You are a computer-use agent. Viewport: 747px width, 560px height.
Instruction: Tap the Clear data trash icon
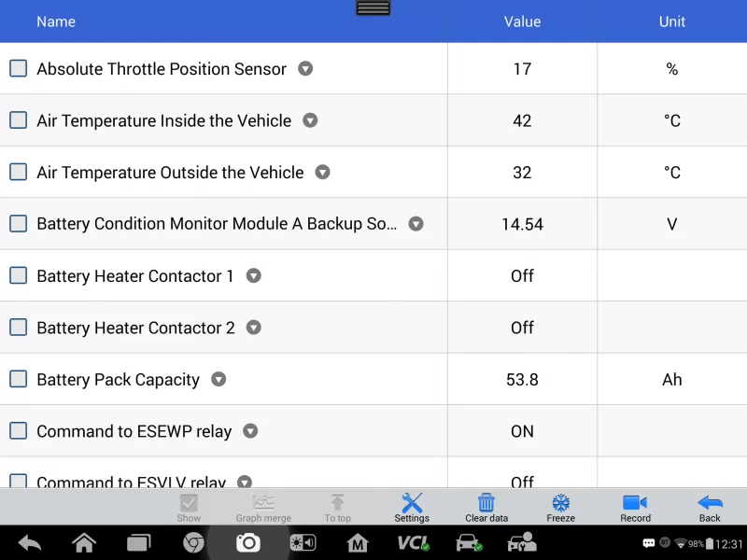(x=486, y=507)
